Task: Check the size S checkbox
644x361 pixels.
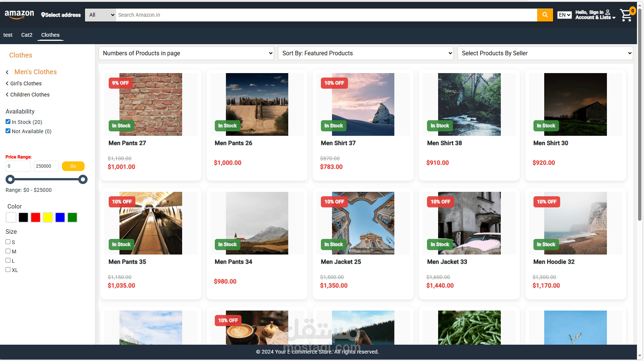Action: tap(8, 242)
